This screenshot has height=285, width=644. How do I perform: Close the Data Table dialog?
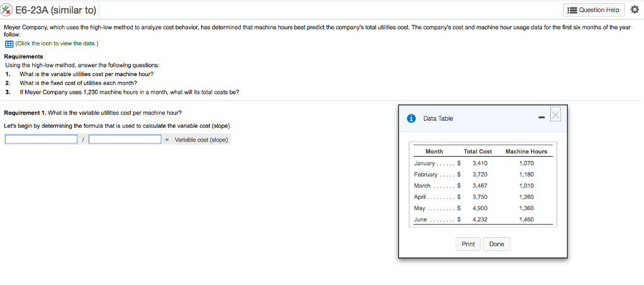pos(555,115)
